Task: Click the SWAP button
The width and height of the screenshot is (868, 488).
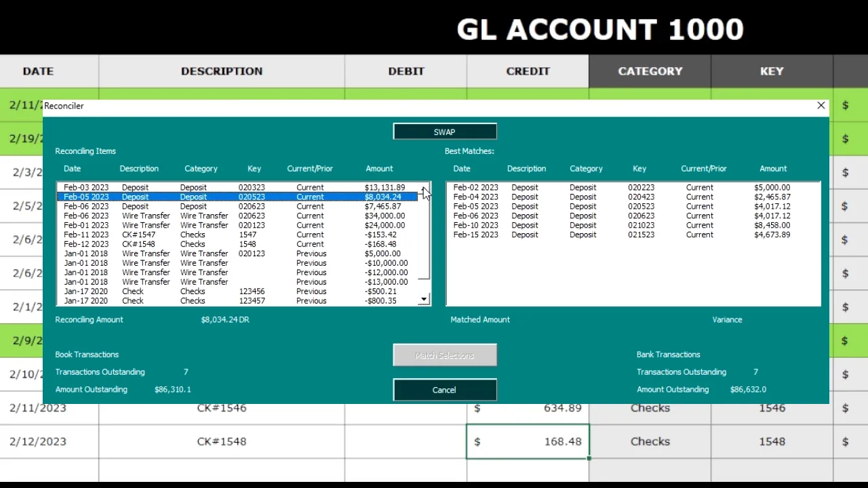Action: (x=444, y=131)
